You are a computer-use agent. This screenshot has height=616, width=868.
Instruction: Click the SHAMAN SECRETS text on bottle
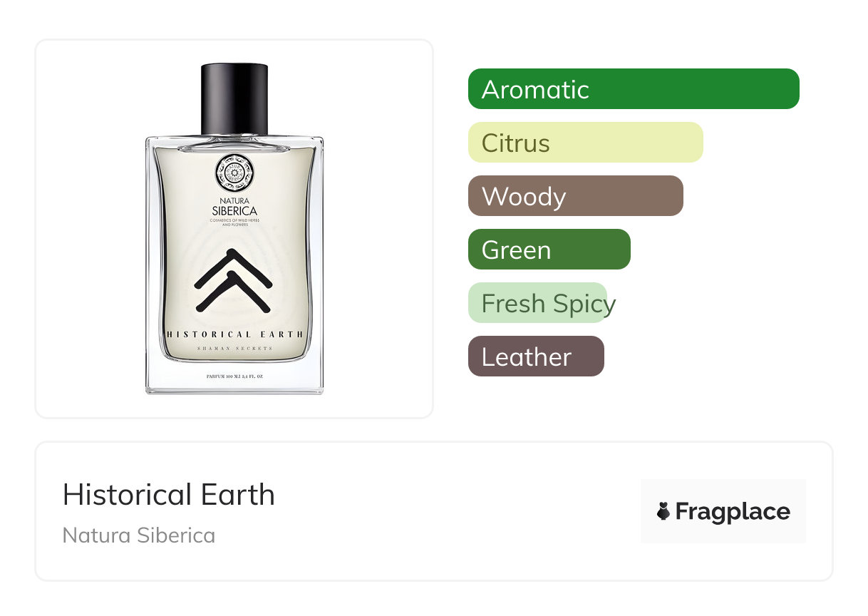[234, 349]
